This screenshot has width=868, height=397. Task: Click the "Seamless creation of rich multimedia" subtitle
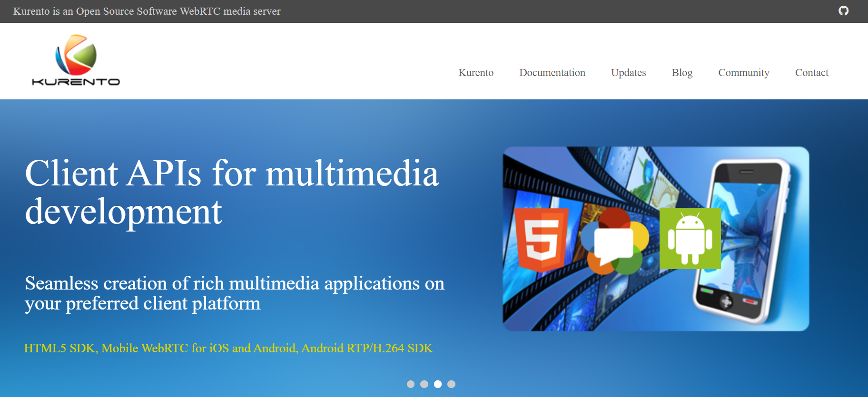(234, 293)
